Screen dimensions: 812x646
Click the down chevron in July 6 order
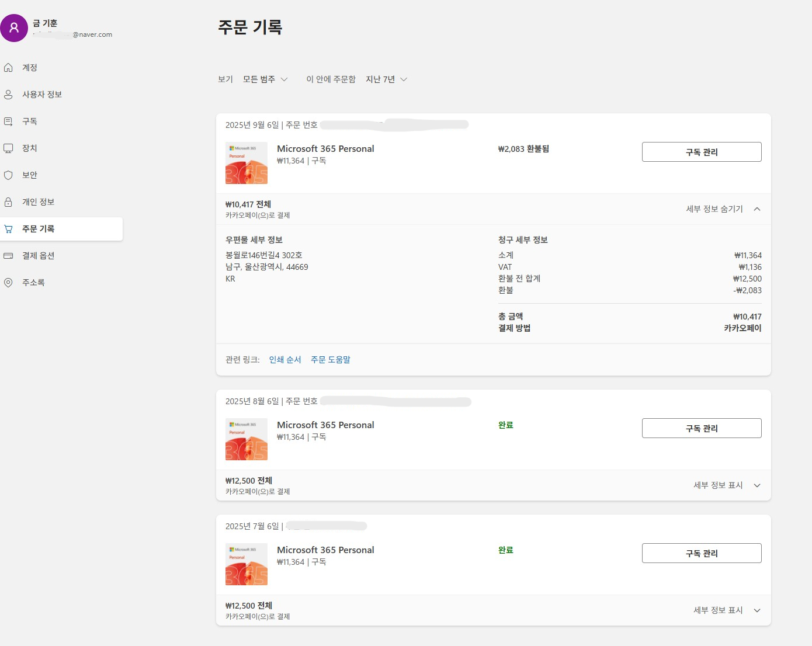tap(757, 610)
